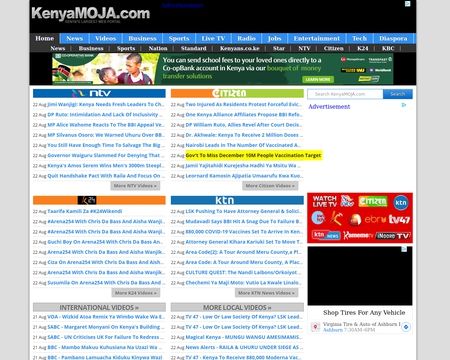Open the "VOA - Wizkid Atoa Remix" link

coord(106,317)
